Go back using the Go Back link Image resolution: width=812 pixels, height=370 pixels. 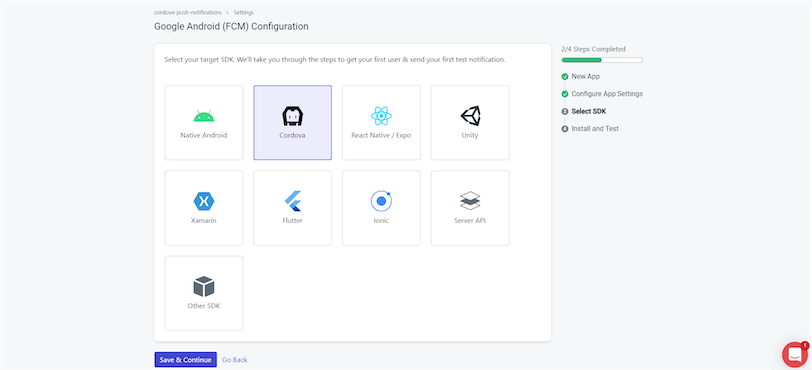(x=235, y=360)
